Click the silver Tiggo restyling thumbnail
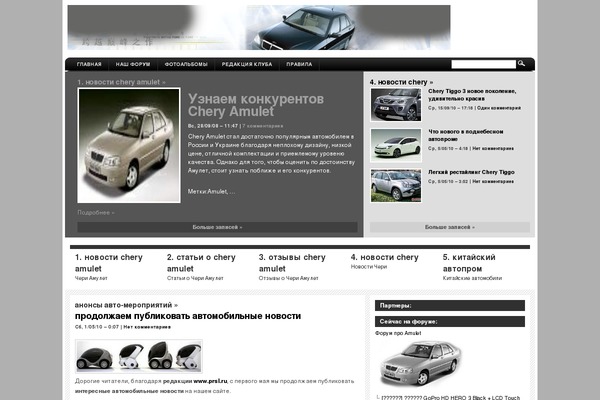 point(396,186)
